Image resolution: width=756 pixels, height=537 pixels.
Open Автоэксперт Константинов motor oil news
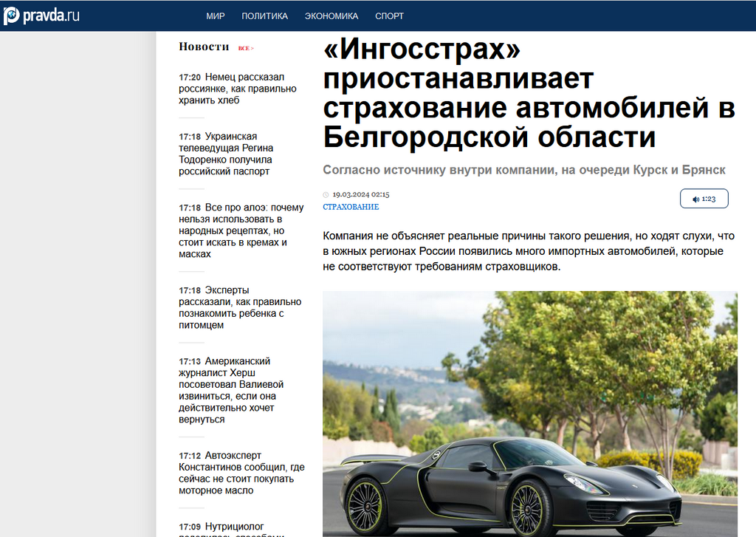(241, 473)
